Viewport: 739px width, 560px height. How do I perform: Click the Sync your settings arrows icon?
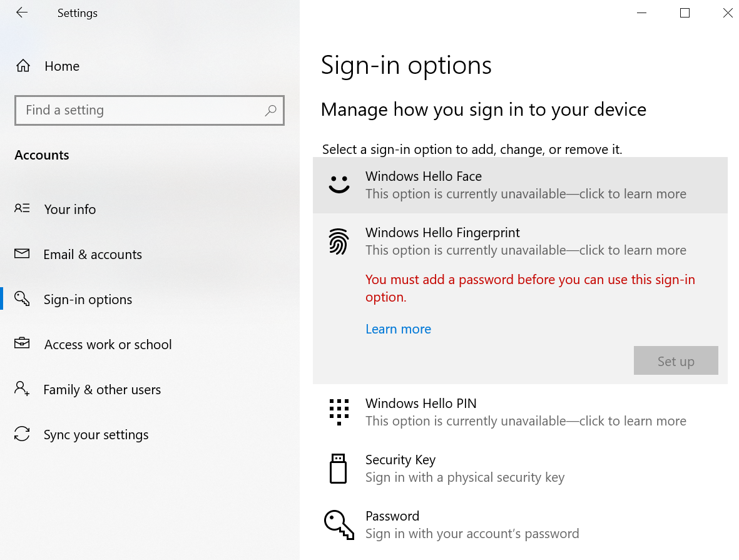22,434
